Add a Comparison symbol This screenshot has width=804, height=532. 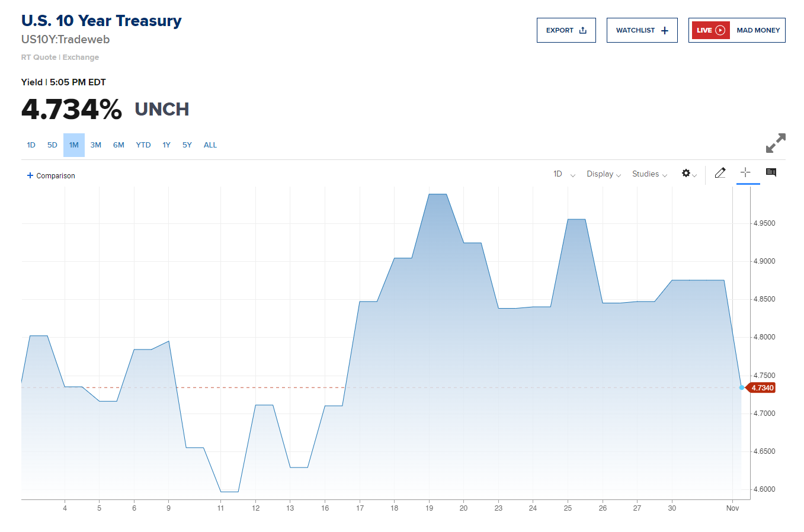point(51,176)
